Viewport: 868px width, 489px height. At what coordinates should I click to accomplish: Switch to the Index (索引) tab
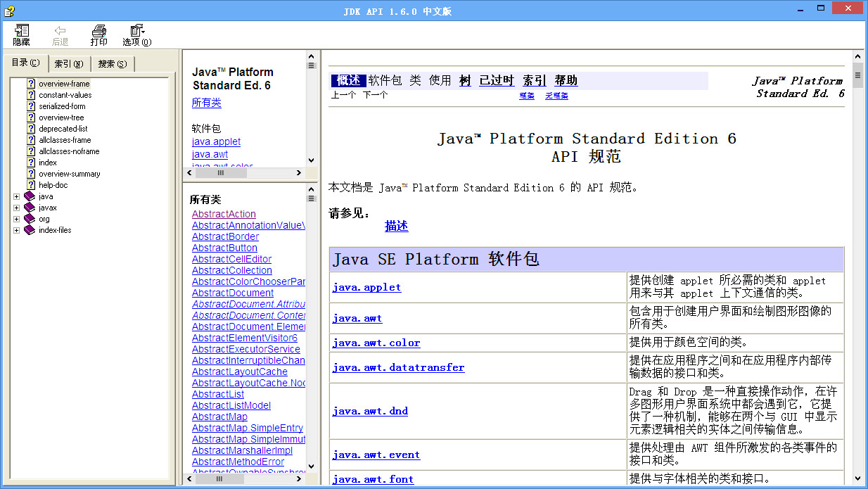[x=69, y=64]
